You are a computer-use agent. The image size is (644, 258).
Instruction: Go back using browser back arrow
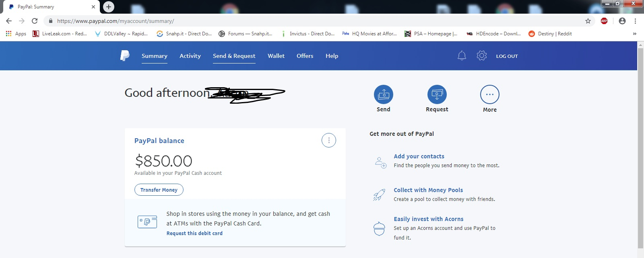(x=9, y=21)
